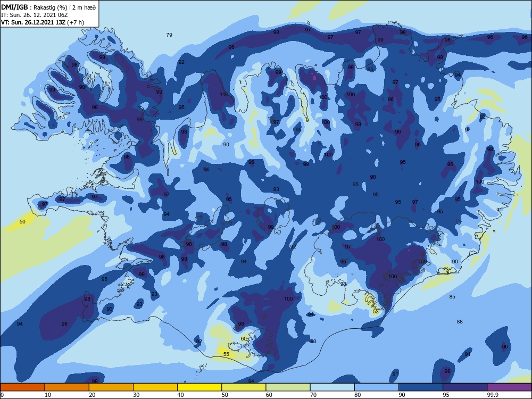Viewport: 532px width, 399px height.
Task: Select the medium blue 80–90 legend swatch
Action: pos(377,387)
